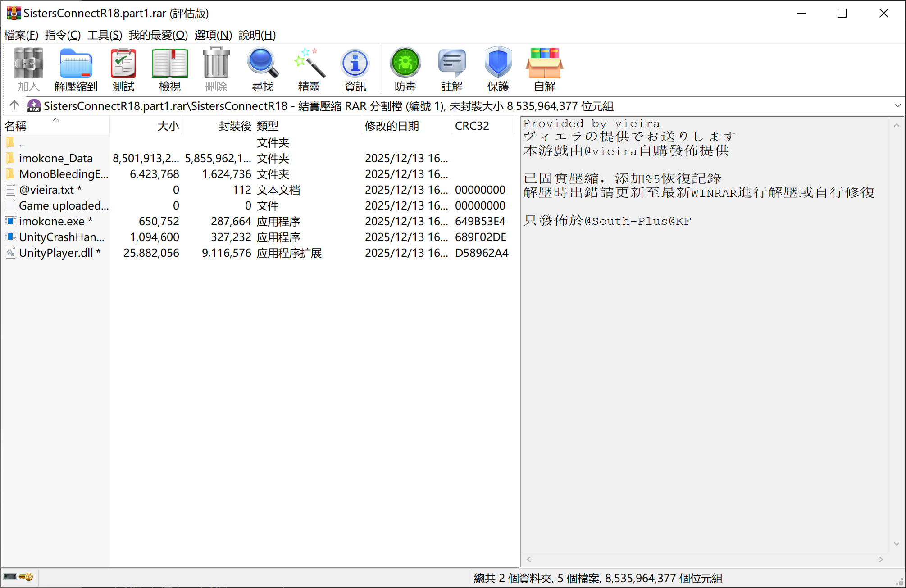Open the 我的最愛(O) menu

click(158, 35)
